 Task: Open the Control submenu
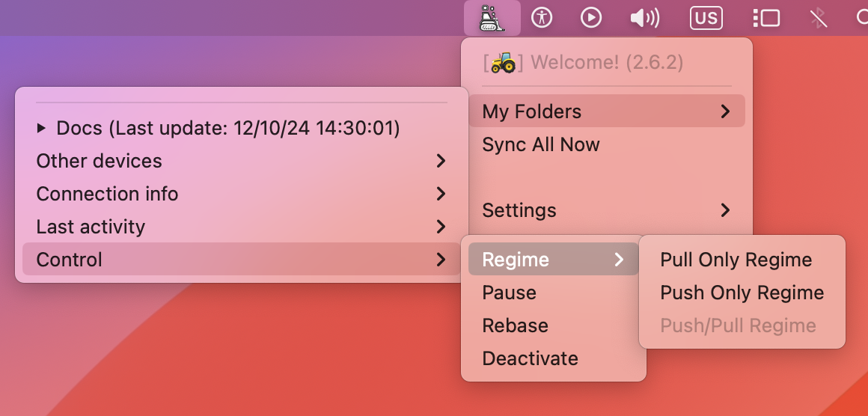point(242,259)
